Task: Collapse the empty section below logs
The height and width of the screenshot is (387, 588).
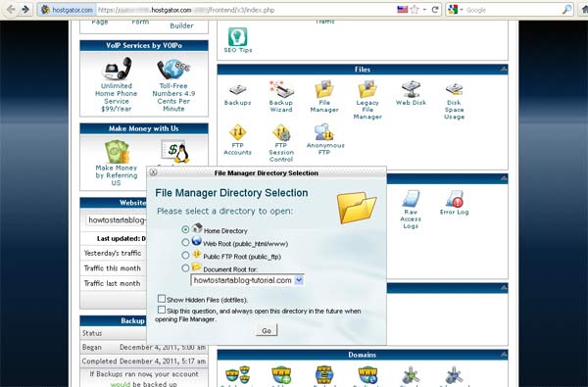Action: [x=504, y=288]
